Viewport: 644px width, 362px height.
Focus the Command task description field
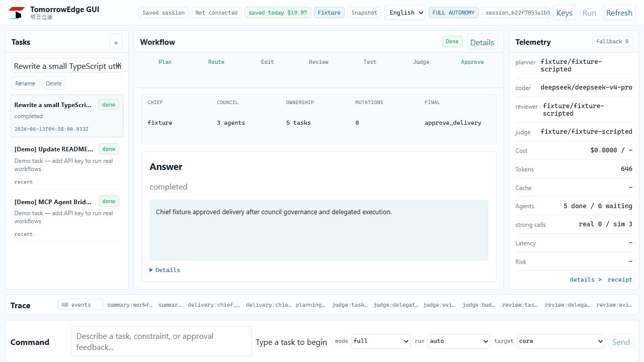pos(161,341)
